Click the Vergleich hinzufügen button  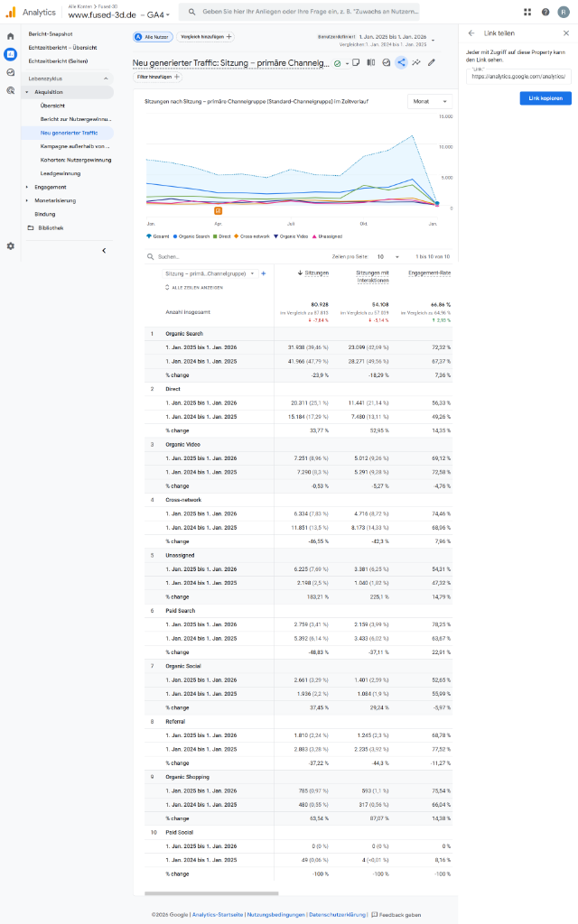[206, 36]
